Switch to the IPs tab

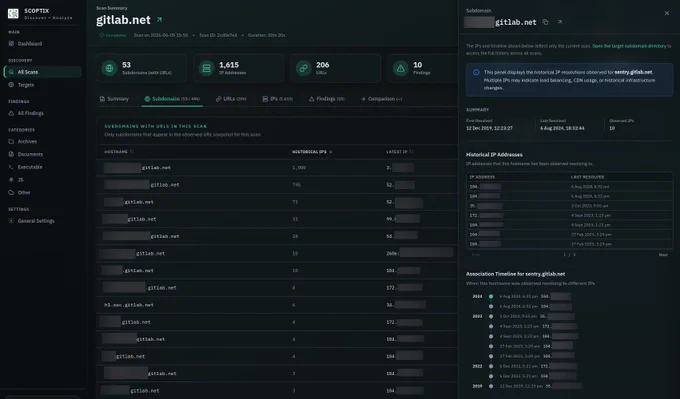pyautogui.click(x=278, y=99)
